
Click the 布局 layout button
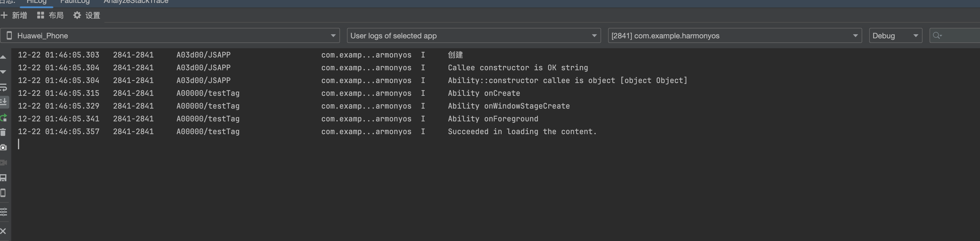point(50,15)
